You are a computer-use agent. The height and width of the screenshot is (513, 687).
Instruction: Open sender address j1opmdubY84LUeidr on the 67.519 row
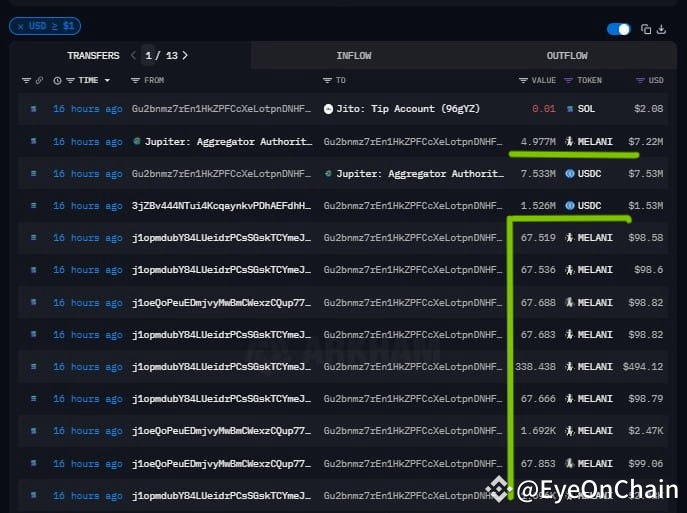pos(222,237)
